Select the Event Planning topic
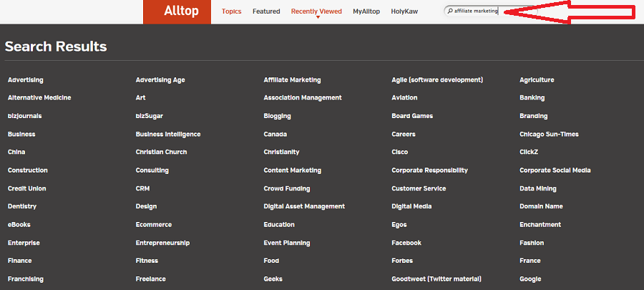Viewport: 644px width, 290px height. point(287,243)
